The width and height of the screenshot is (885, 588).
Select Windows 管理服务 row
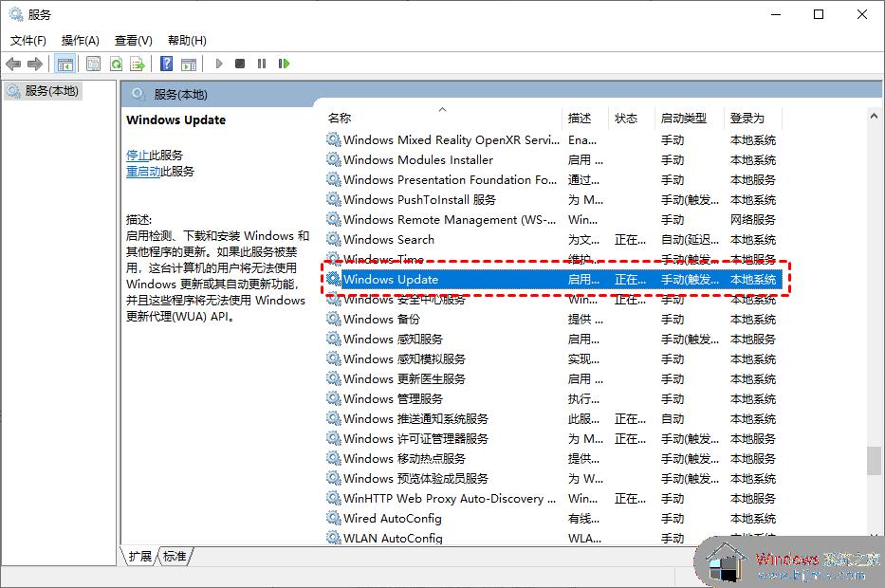coord(553,398)
